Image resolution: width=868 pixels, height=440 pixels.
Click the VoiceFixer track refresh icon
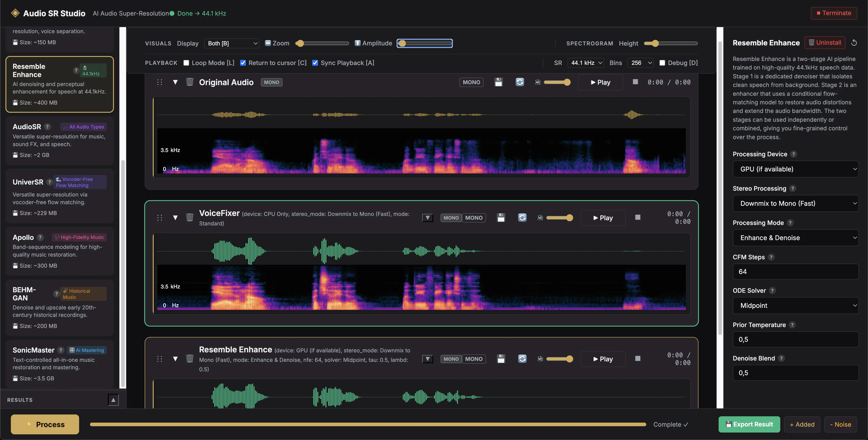tap(522, 218)
